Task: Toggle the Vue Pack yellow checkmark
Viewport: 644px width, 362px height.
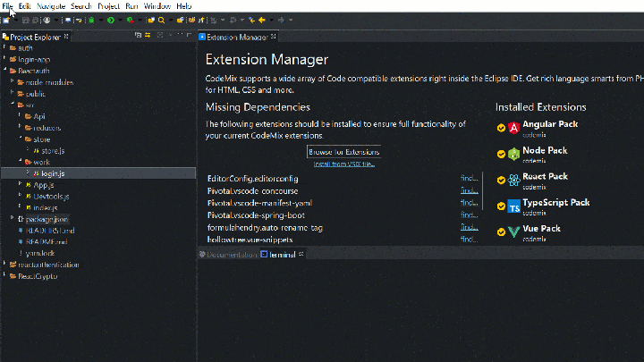Action: click(501, 232)
